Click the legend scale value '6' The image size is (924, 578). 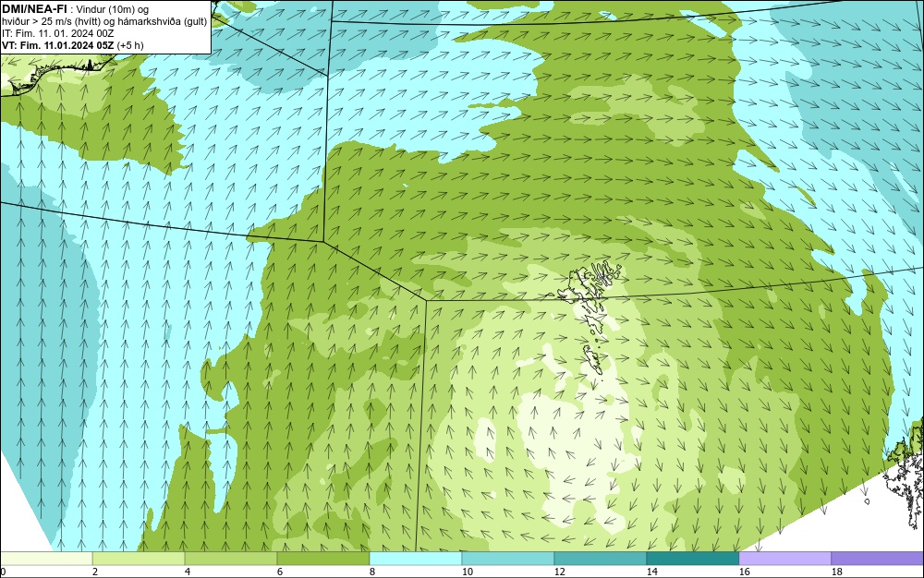(x=280, y=572)
